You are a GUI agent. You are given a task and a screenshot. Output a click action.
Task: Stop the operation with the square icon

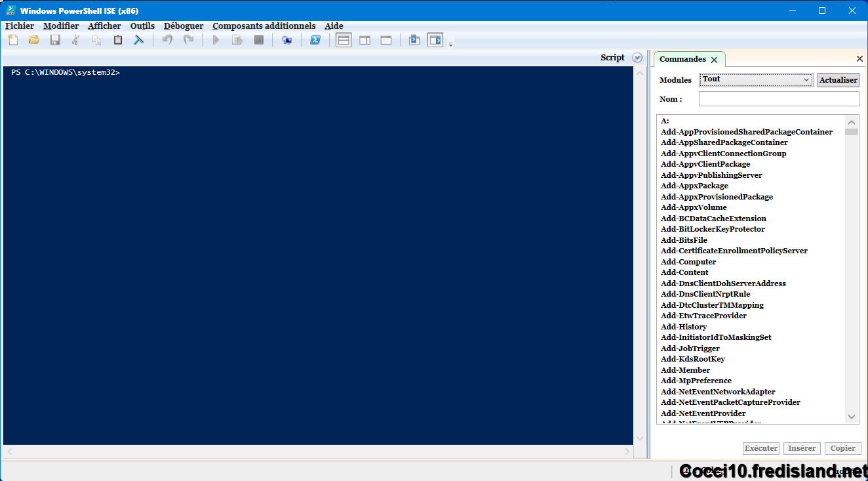(x=259, y=40)
